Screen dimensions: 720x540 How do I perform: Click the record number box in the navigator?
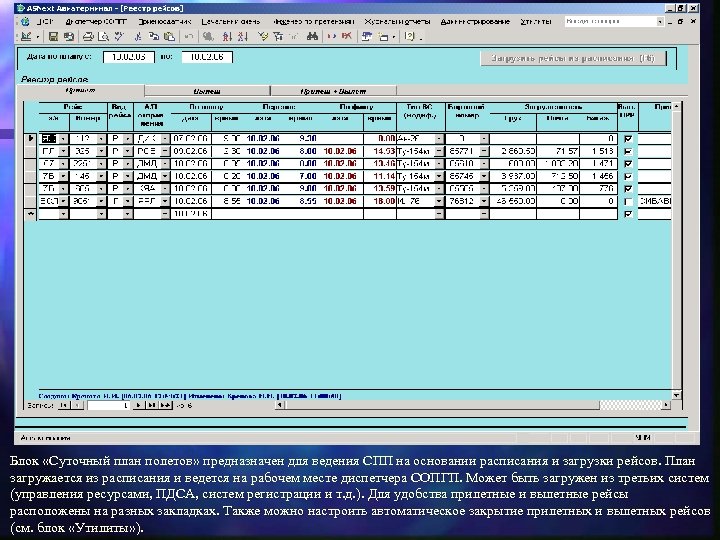click(x=108, y=405)
